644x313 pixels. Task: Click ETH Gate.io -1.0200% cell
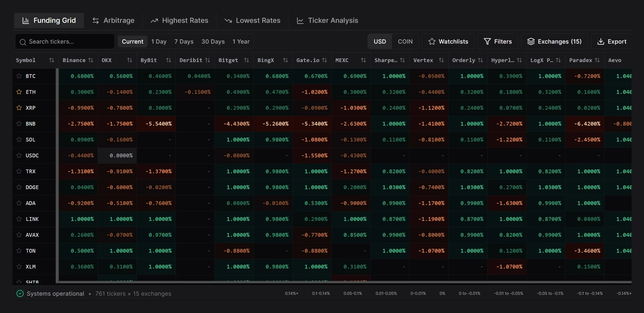pos(312,92)
